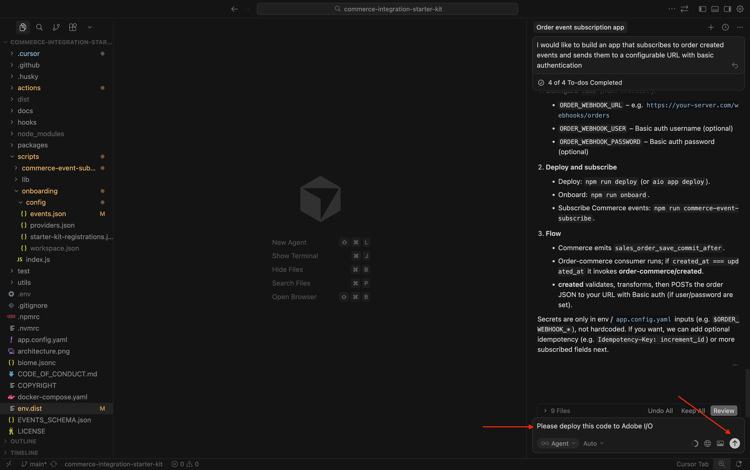Open chat panel more options ellipsis

[739, 27]
